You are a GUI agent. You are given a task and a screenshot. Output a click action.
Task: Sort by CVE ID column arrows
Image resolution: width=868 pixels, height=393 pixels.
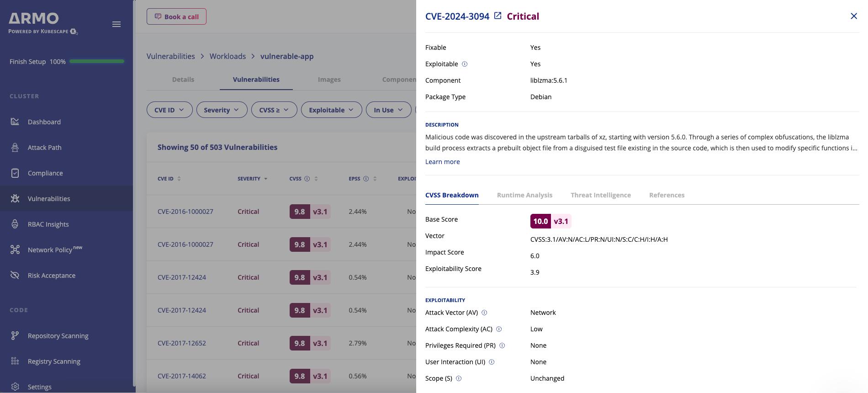coord(179,179)
